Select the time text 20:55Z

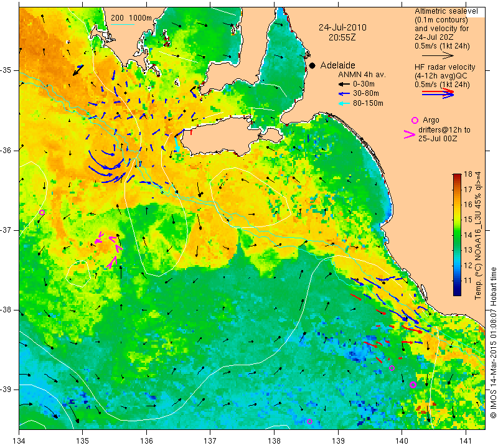[x=342, y=37]
